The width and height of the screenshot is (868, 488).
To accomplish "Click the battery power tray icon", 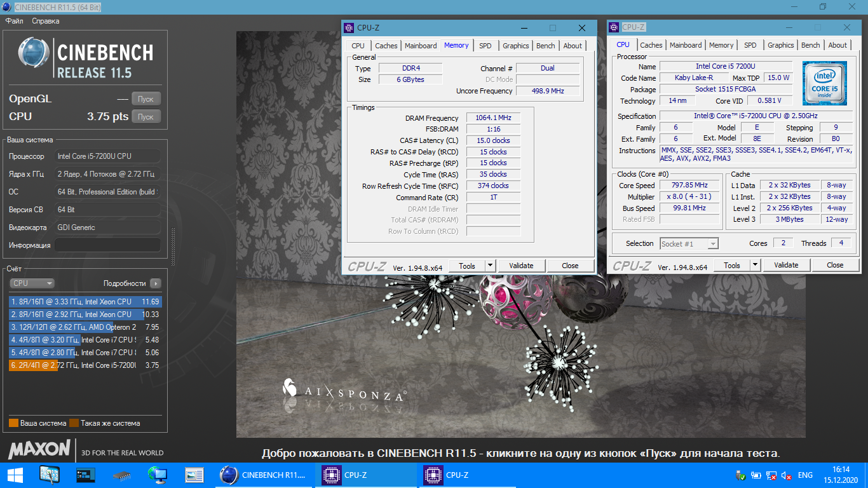I will (756, 475).
